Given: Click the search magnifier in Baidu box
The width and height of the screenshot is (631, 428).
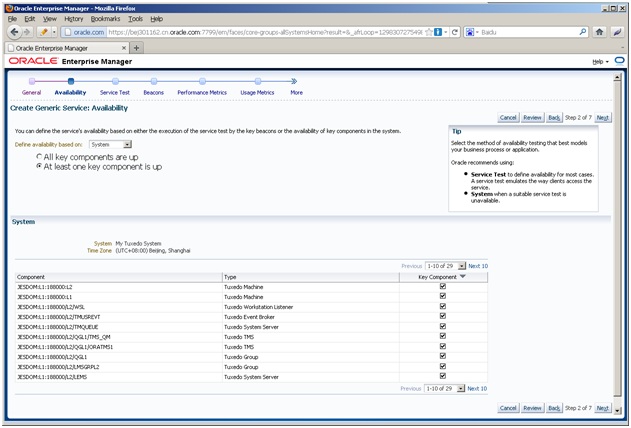Looking at the screenshot, I should tap(583, 32).
